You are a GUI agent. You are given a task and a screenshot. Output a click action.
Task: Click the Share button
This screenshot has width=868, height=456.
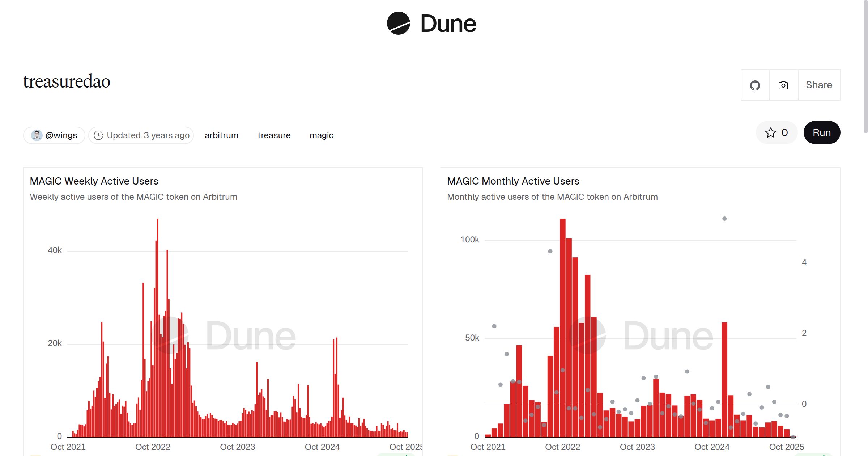(819, 85)
